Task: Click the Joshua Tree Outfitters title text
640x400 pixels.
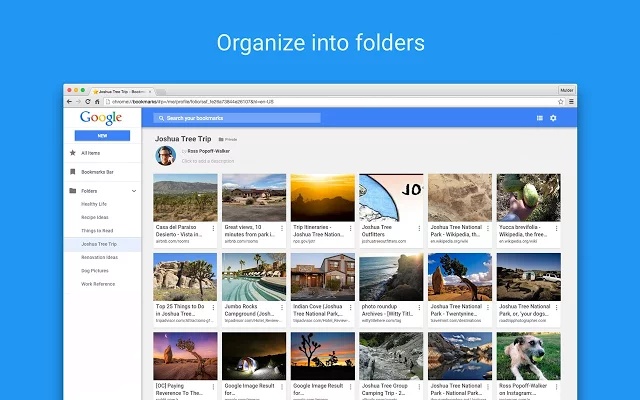Action: (377, 231)
